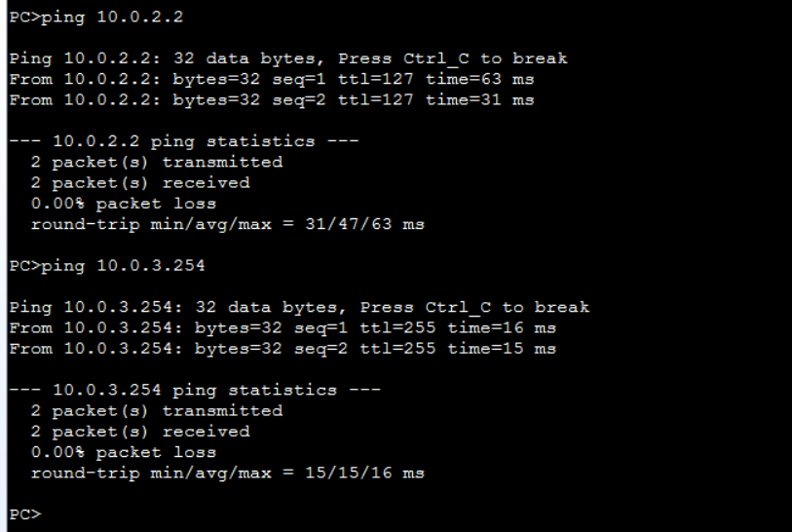Click the empty PC> prompt at bottom
Image resolution: width=792 pixels, height=532 pixels.
tap(25, 513)
